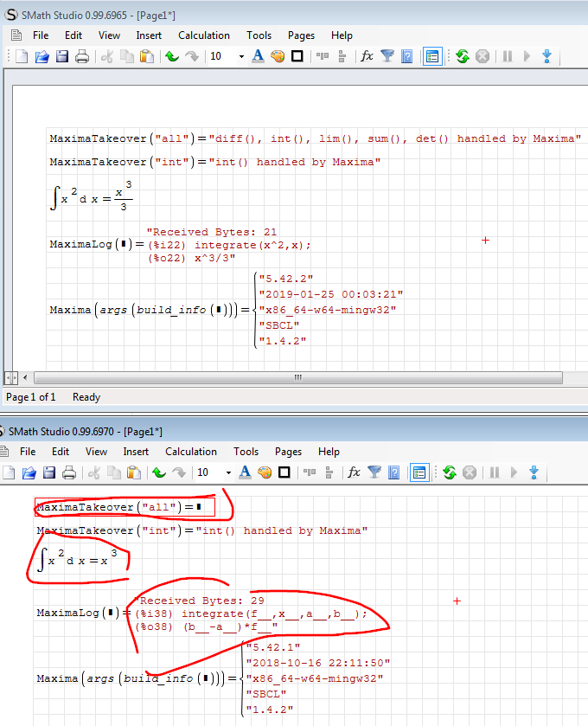This screenshot has width=588, height=726.
Task: Toggle the border square icon in upper toolbar
Action: tap(297, 56)
